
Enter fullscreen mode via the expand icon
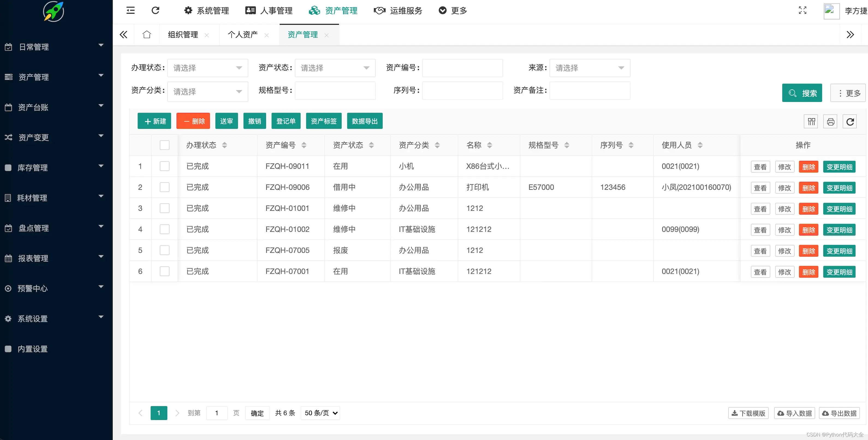803,10
